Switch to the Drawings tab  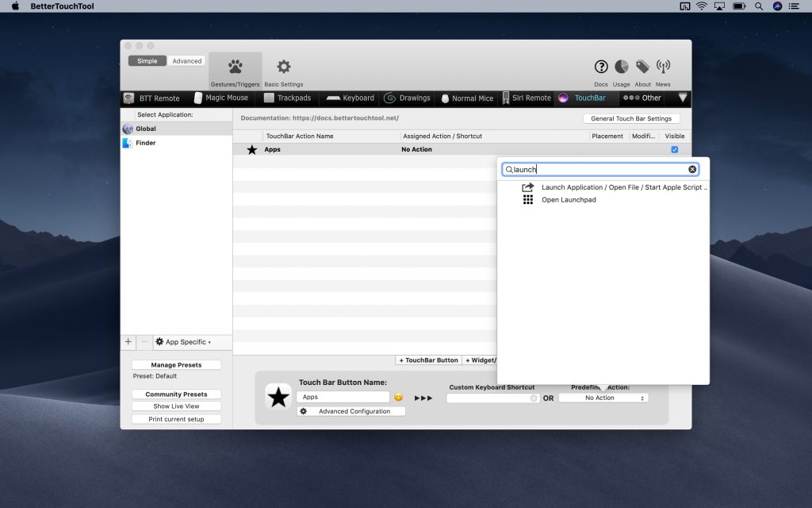[x=408, y=98]
